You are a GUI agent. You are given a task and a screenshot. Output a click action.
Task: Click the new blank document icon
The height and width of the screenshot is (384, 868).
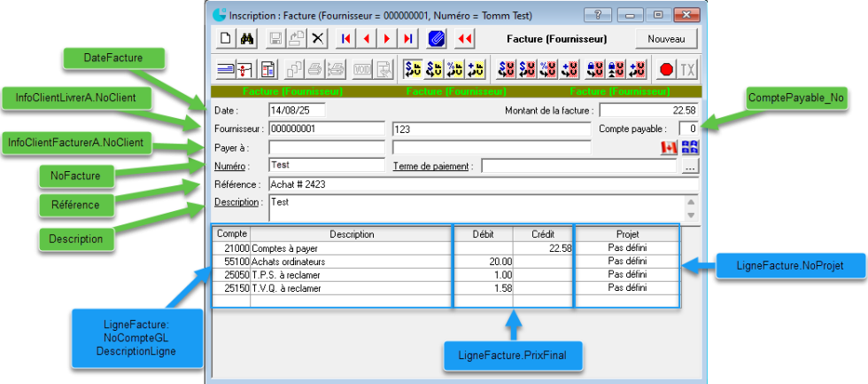226,39
